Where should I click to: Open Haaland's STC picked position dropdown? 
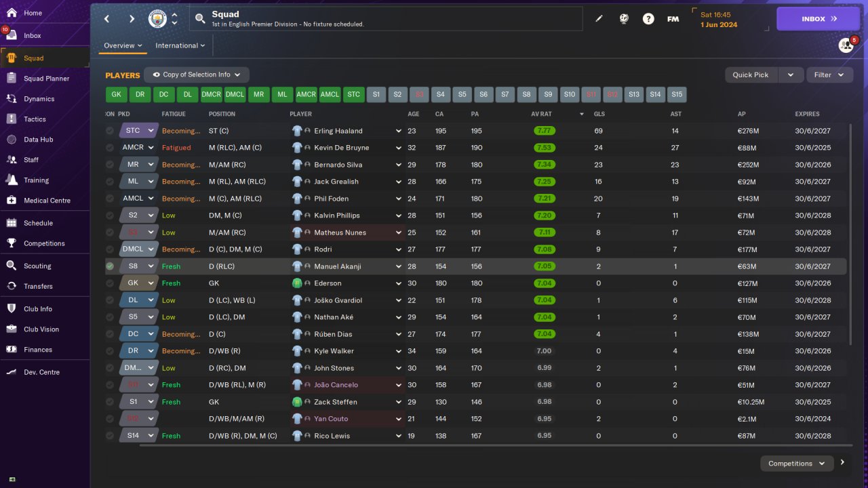[138, 131]
